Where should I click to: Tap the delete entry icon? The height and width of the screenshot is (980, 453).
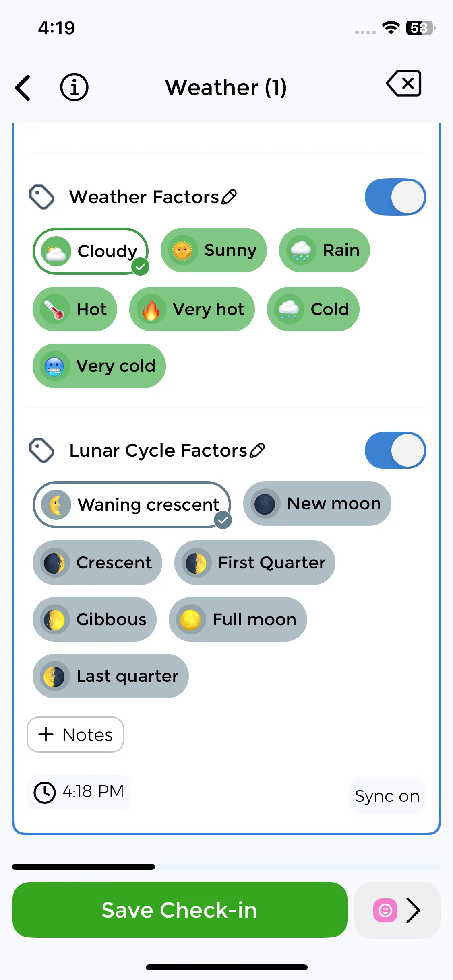click(404, 84)
